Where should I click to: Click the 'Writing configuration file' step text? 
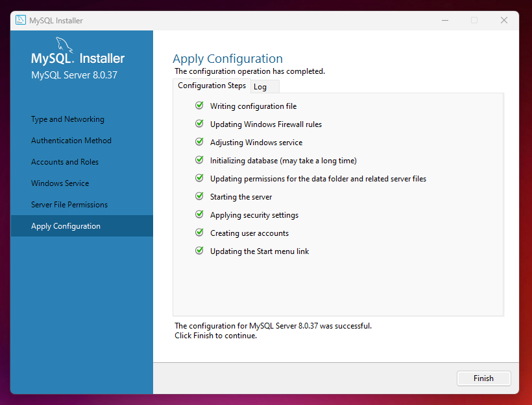pyautogui.click(x=253, y=106)
